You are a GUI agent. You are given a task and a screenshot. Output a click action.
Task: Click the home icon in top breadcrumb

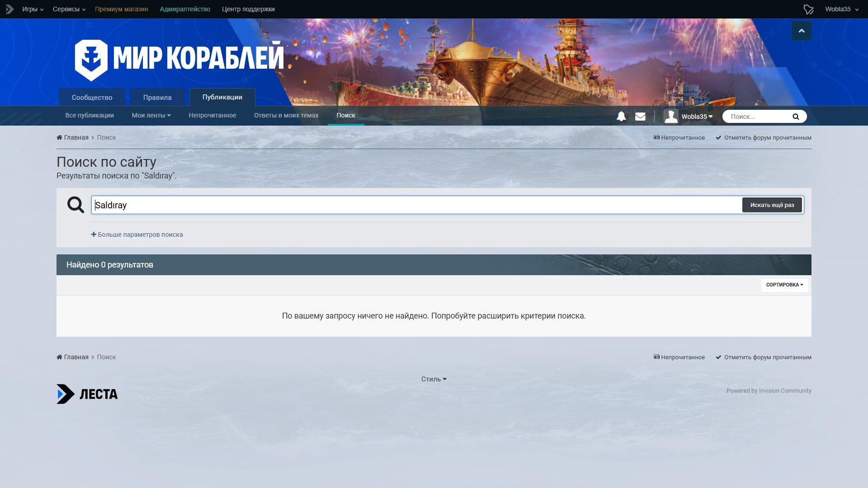(59, 137)
